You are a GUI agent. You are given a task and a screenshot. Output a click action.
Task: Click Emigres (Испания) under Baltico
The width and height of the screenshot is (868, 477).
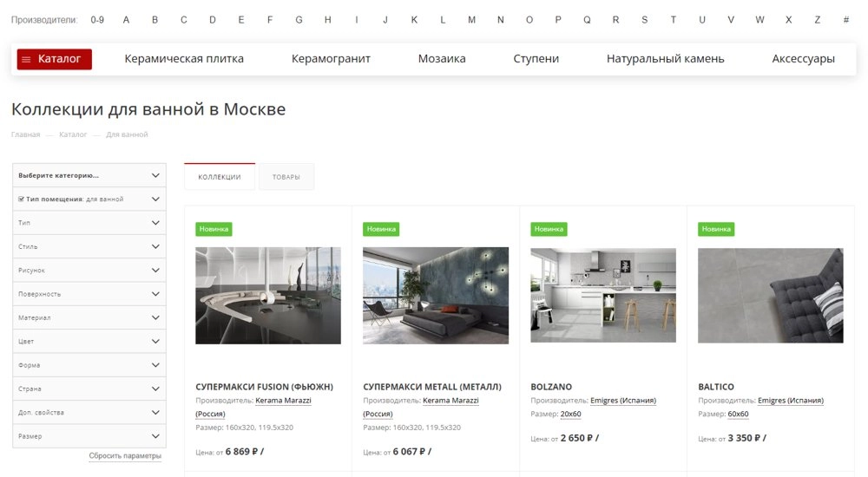click(791, 401)
